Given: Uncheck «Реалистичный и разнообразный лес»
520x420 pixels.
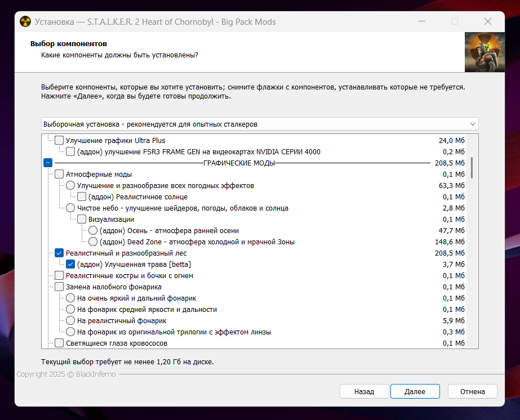Looking at the screenshot, I should coord(59,253).
